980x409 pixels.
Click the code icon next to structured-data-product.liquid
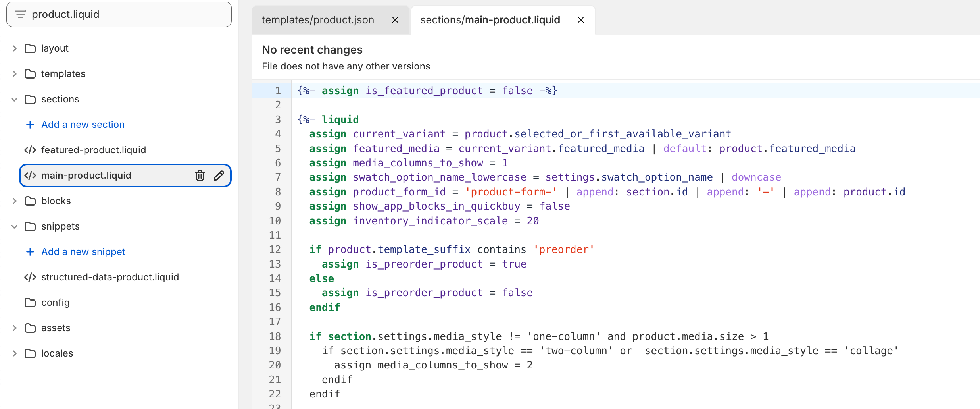tap(30, 277)
